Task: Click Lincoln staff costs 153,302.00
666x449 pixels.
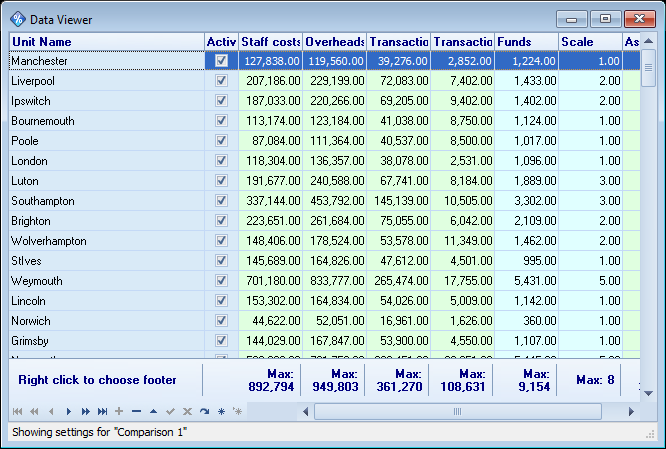Action: pyautogui.click(x=271, y=301)
